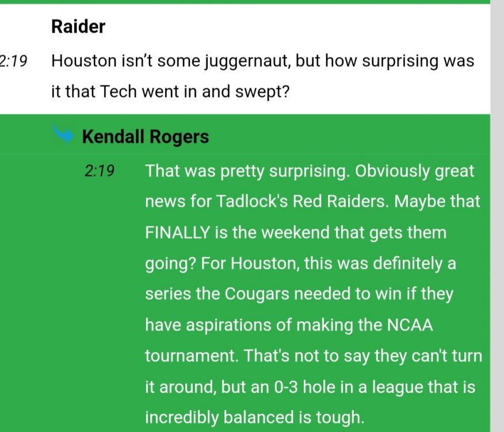504x432 pixels.
Task: Click the 'incredibly balanced is tough' line
Action: 254,418
